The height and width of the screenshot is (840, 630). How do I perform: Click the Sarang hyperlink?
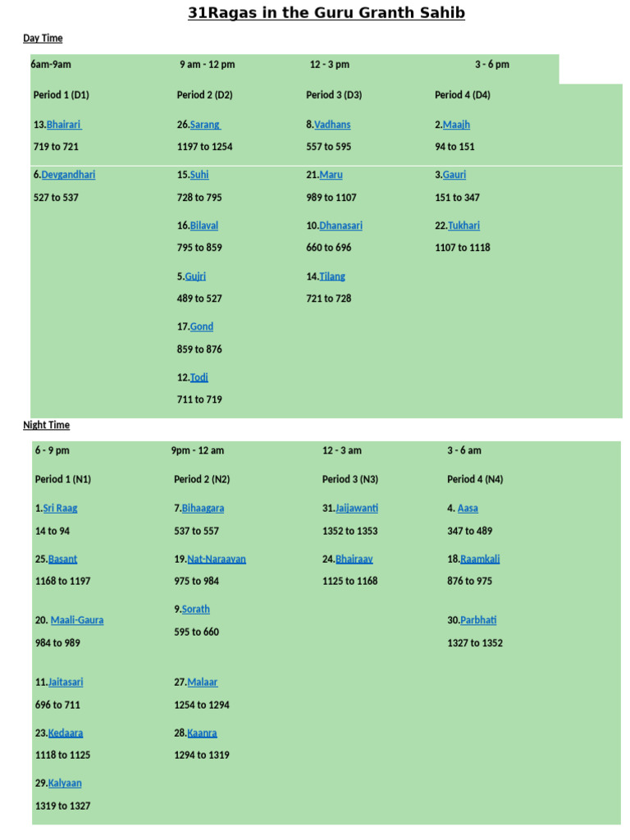coord(205,125)
